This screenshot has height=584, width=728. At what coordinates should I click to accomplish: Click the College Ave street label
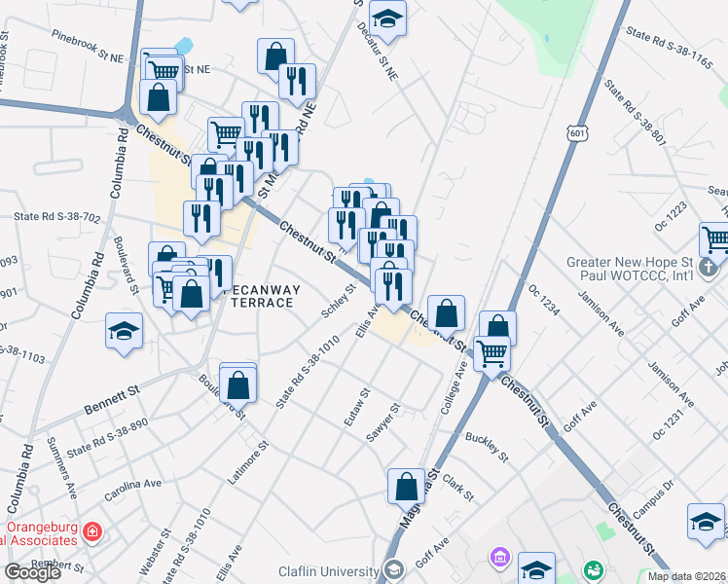[x=454, y=387]
